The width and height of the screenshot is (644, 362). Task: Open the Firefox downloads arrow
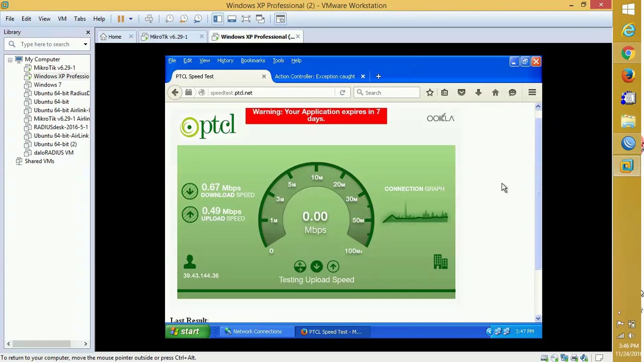pos(478,93)
